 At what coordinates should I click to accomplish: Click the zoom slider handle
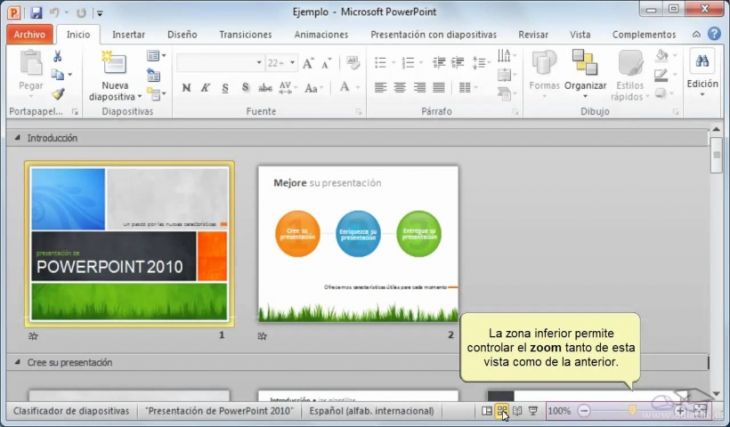[632, 410]
